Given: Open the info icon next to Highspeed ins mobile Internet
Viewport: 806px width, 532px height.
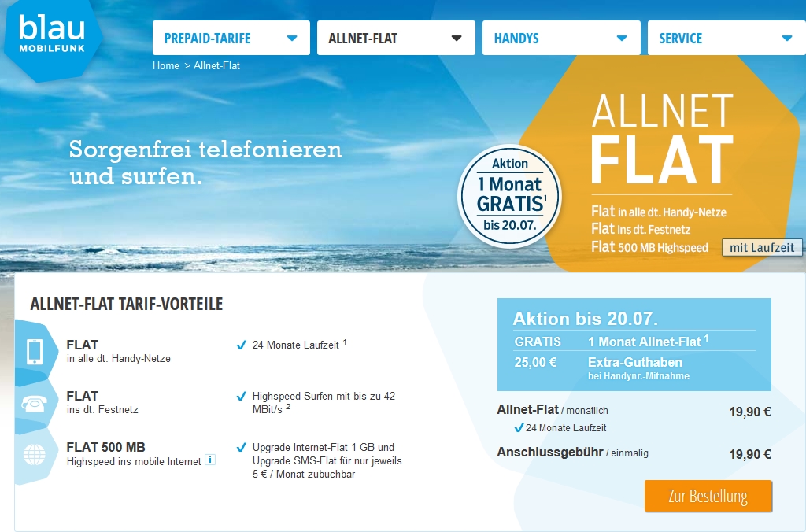Looking at the screenshot, I should [x=209, y=460].
